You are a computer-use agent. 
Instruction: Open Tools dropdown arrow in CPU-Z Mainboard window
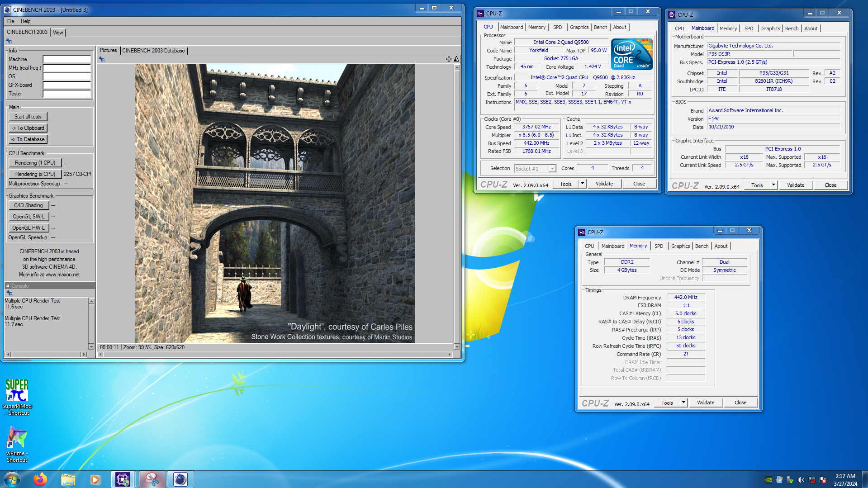pyautogui.click(x=773, y=185)
